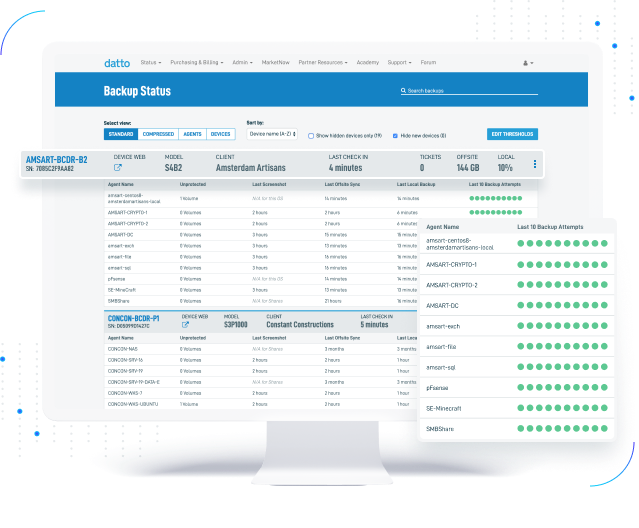Open CONCON-BCDR-P1 device web link icon
This screenshot has height=528, width=639.
185,325
